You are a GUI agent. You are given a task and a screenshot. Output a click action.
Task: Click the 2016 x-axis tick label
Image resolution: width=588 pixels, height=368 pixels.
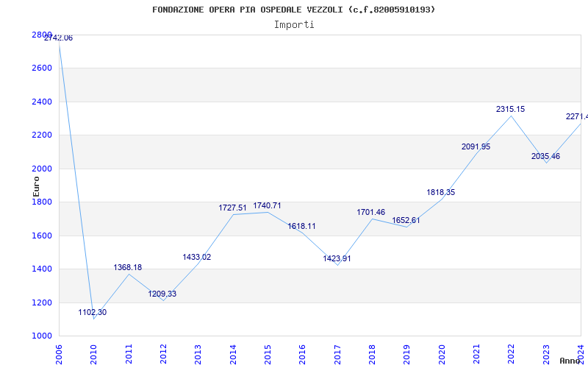[303, 355]
